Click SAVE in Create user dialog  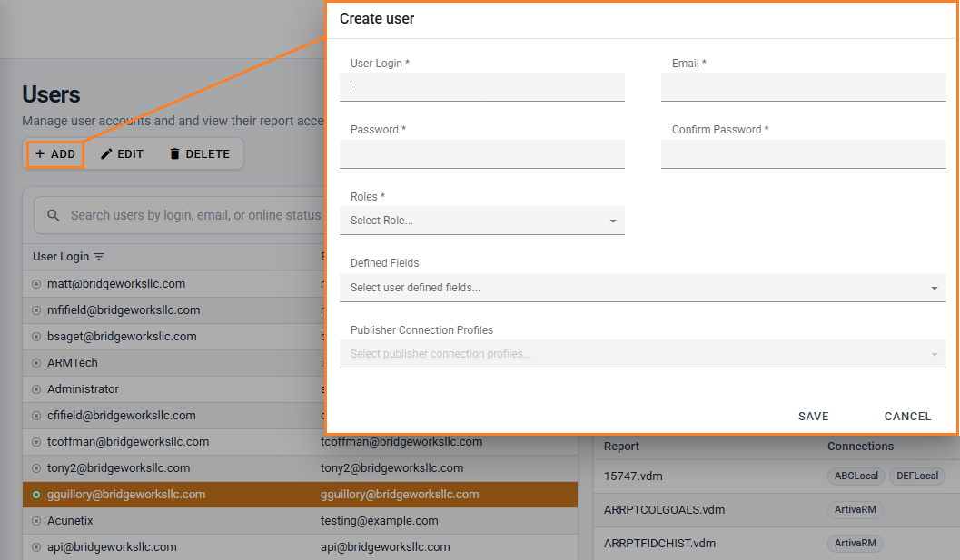pyautogui.click(x=813, y=417)
